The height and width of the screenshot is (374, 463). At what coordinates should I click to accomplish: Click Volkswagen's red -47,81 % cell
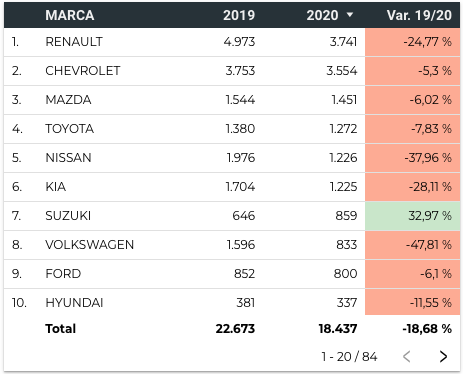point(413,245)
